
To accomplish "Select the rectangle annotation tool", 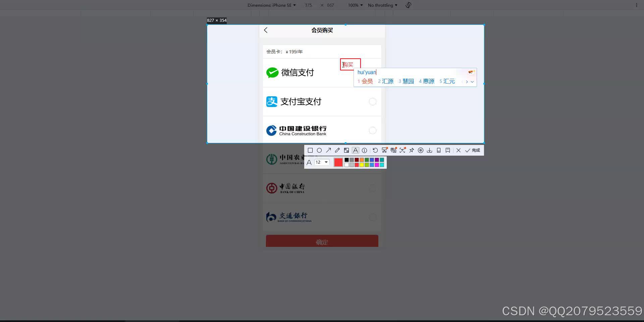I will coord(311,150).
